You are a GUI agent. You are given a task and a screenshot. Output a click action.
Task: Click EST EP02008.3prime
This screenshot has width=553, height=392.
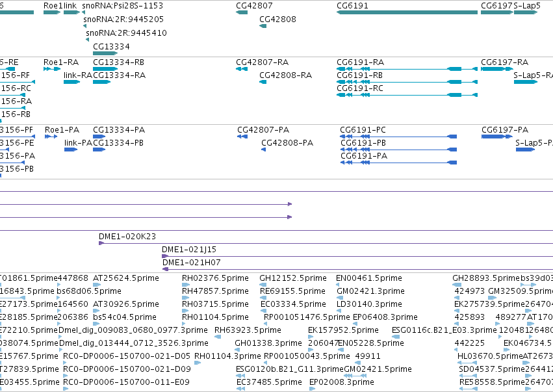point(341,382)
